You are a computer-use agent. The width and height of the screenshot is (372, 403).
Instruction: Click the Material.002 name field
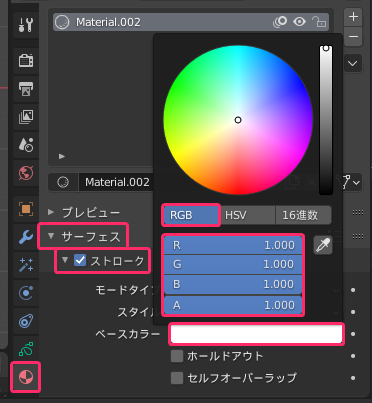(x=117, y=182)
